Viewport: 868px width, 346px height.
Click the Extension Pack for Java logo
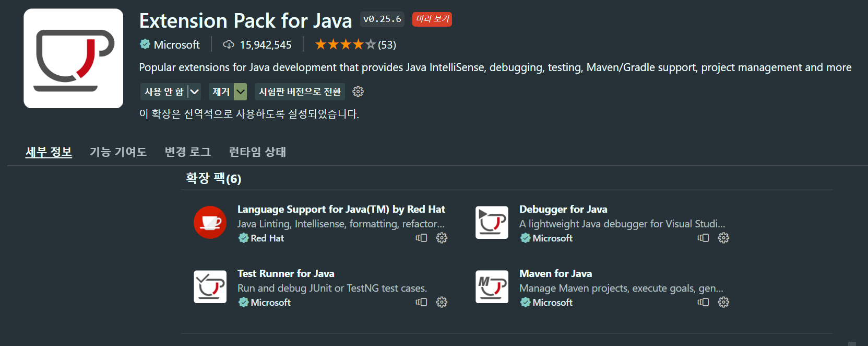74,59
